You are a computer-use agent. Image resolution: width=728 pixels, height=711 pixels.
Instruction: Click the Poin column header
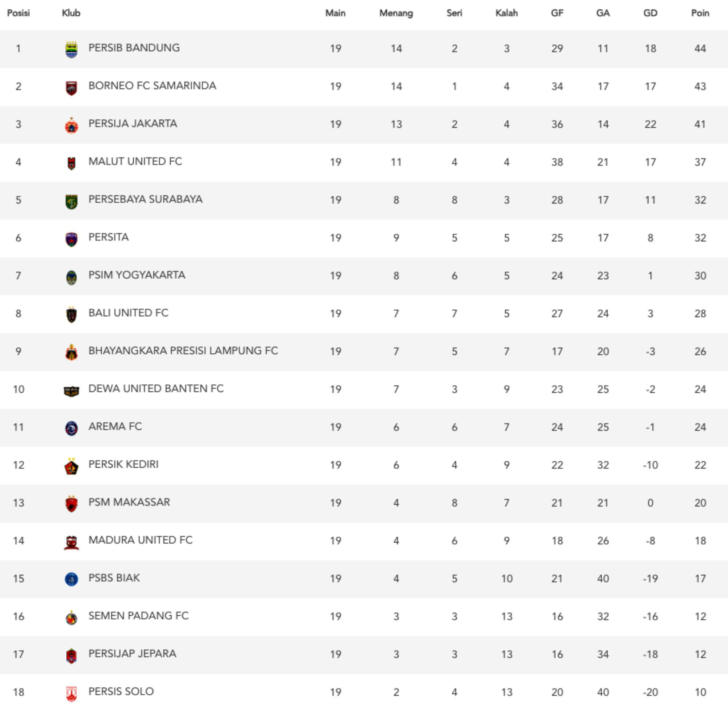pos(700,13)
